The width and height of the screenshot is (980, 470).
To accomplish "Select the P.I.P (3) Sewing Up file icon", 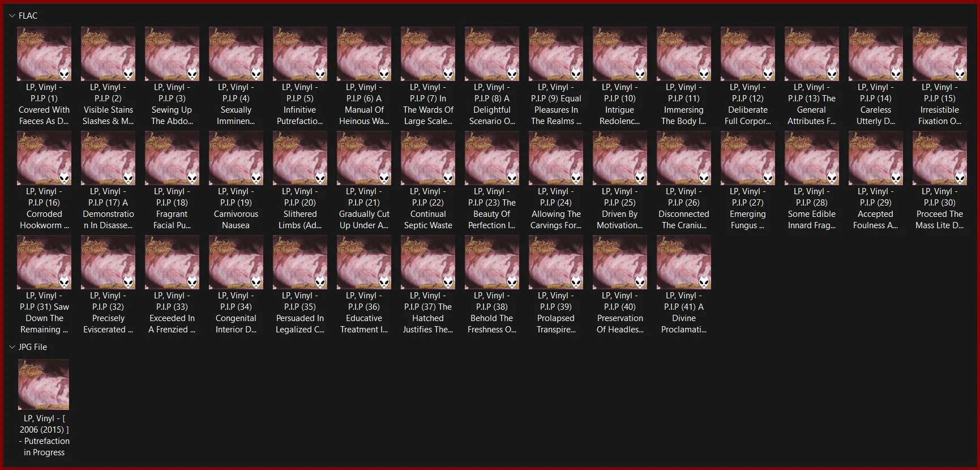I will coord(172,54).
